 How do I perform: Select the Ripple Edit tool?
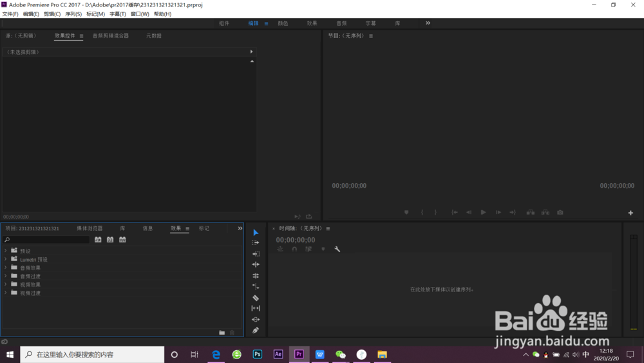(256, 264)
